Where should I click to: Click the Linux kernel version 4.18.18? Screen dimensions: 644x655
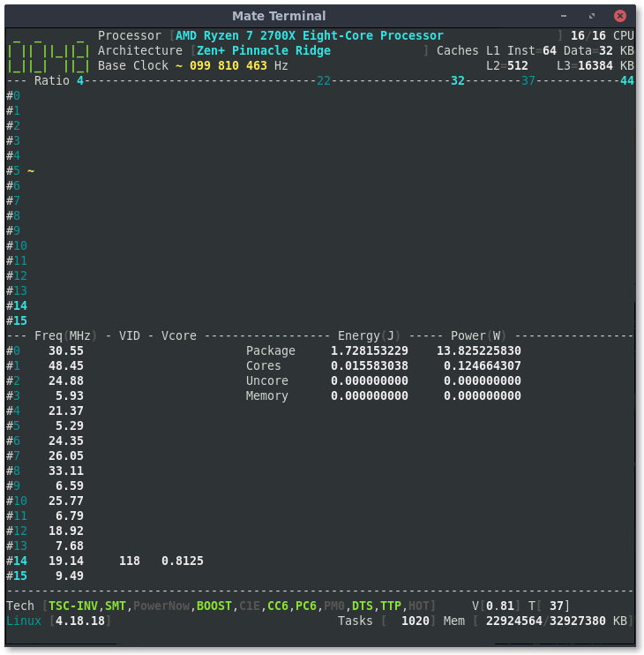80,621
